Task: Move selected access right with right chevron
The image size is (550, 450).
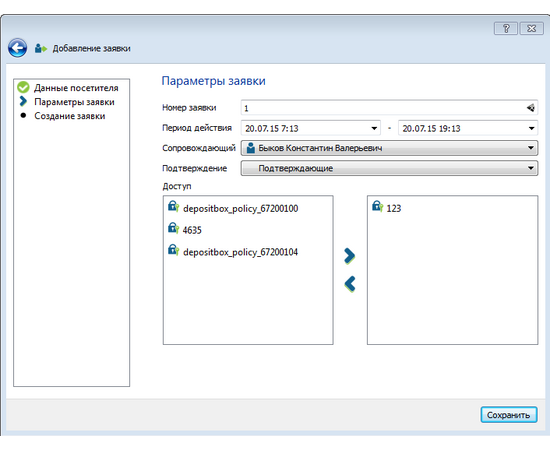Action: coord(350,256)
